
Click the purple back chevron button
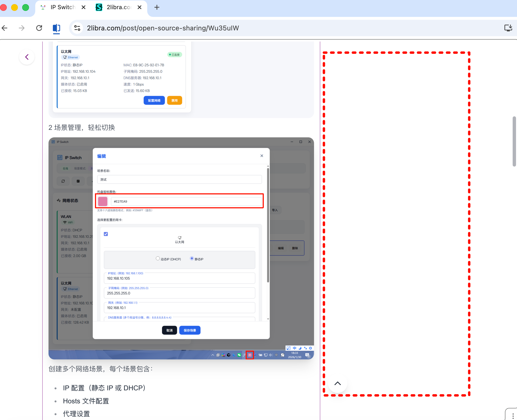(x=27, y=57)
